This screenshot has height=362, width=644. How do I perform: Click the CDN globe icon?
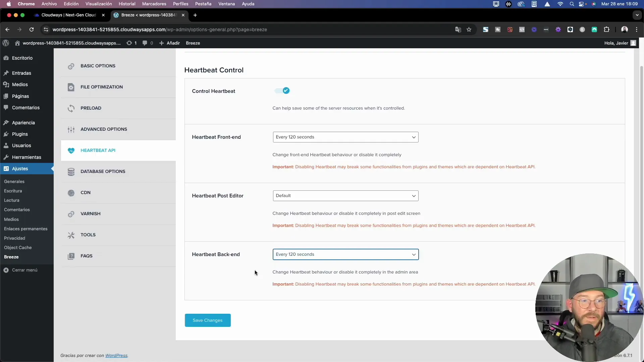(x=71, y=193)
